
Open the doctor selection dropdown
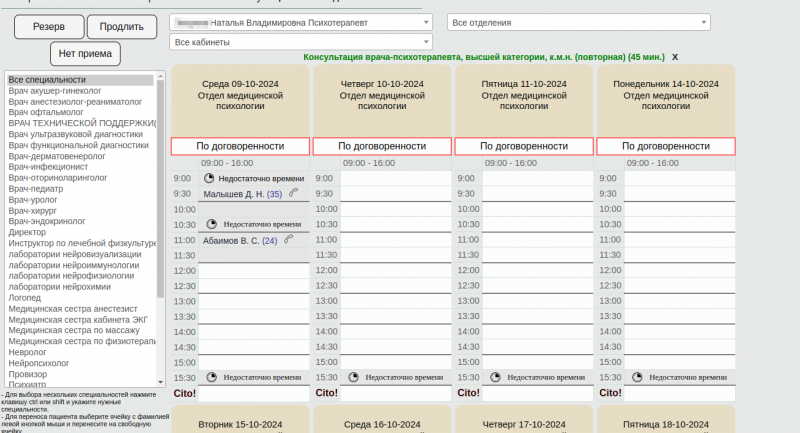click(x=301, y=22)
